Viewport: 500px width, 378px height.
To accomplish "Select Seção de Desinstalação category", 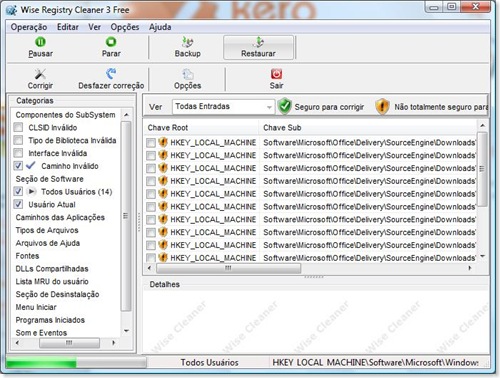I will pyautogui.click(x=57, y=294).
